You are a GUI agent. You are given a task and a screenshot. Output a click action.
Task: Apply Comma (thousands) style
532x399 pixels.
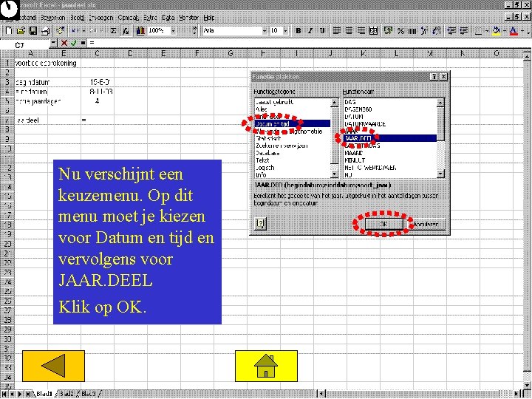412,31
